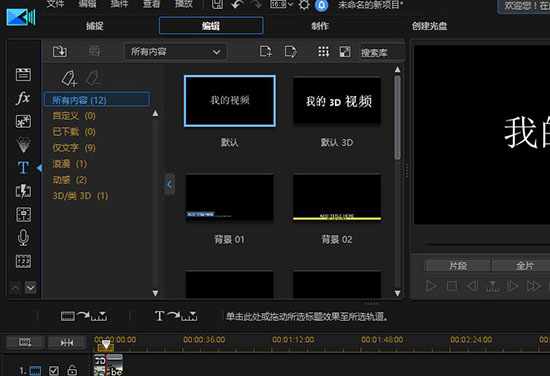Select the 背景 02 title thumbnail
550x376 pixels.
pos(337,197)
